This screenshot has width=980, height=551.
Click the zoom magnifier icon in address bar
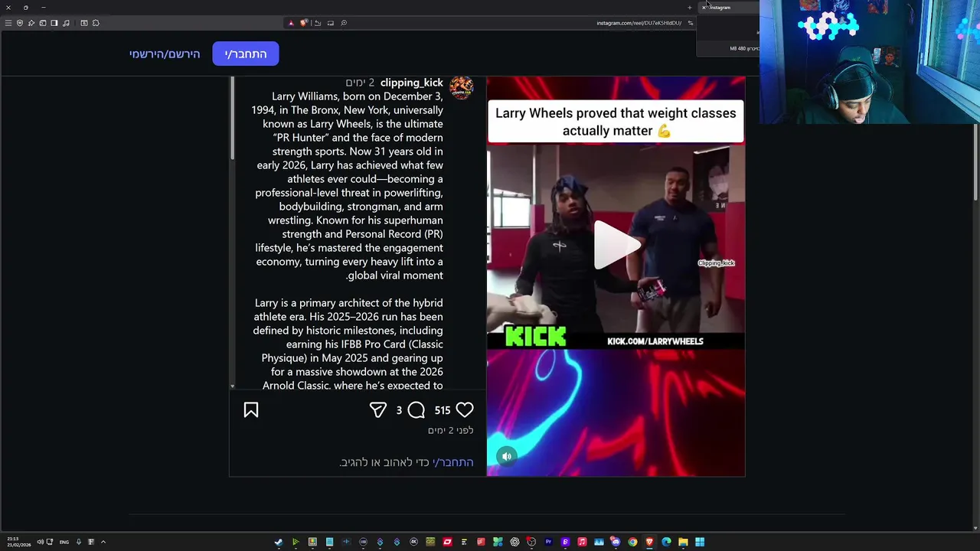tap(344, 23)
